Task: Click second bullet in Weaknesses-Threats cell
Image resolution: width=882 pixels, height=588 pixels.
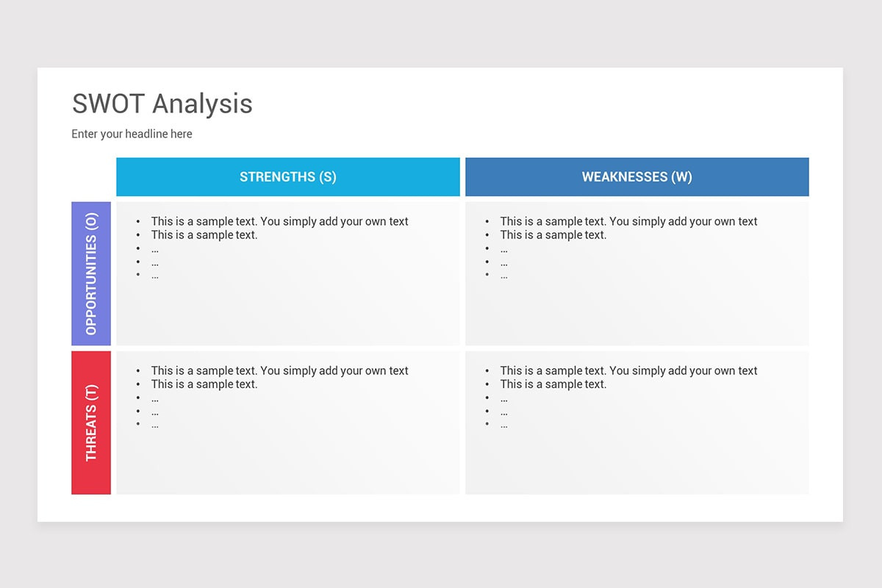Action: coord(553,384)
